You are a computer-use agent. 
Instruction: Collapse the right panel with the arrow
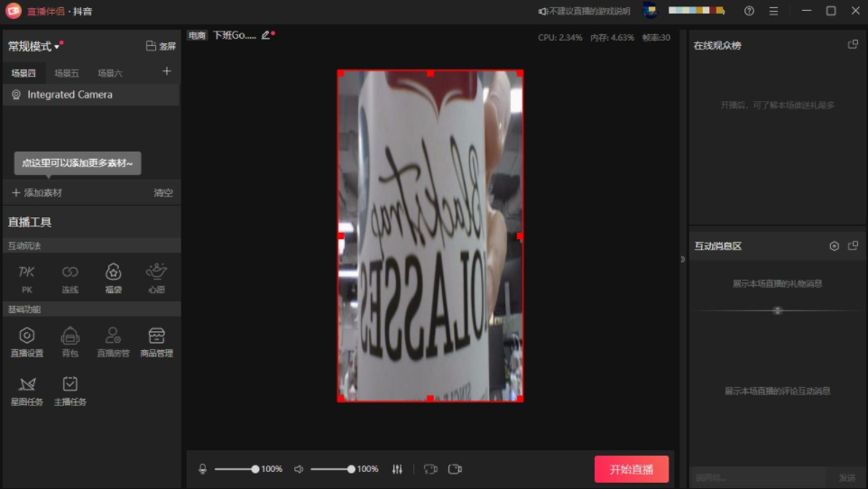click(x=682, y=260)
